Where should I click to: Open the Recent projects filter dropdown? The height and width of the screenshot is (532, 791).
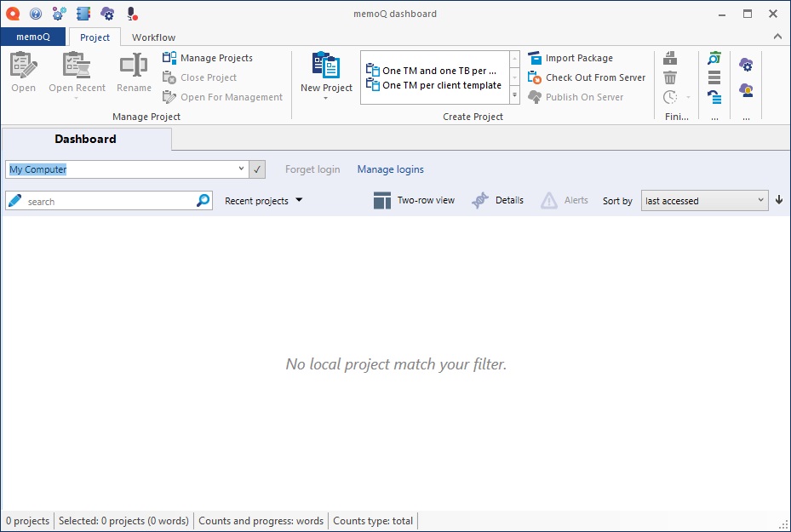tap(263, 201)
